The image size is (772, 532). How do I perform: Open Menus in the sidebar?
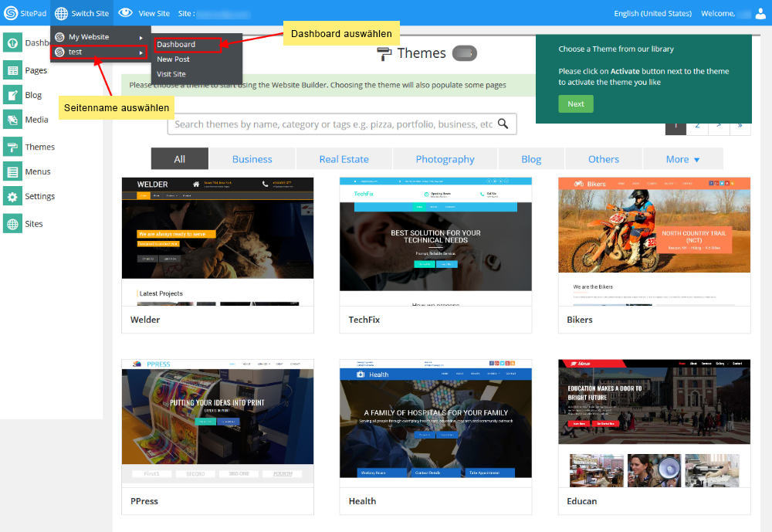pyautogui.click(x=38, y=171)
